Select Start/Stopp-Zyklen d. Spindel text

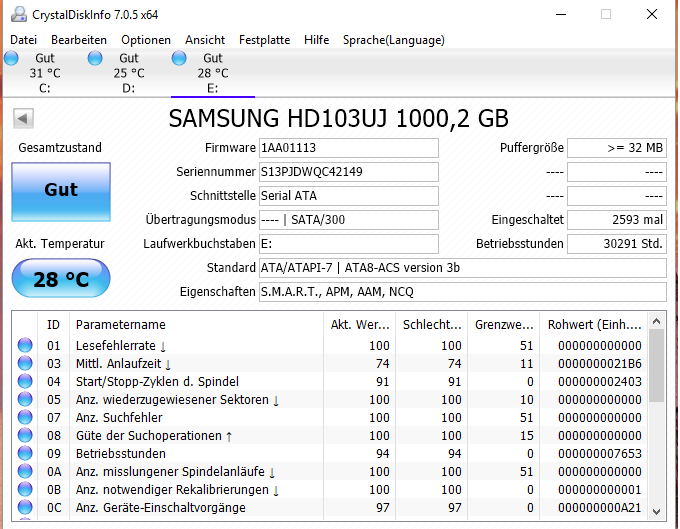coord(157,382)
